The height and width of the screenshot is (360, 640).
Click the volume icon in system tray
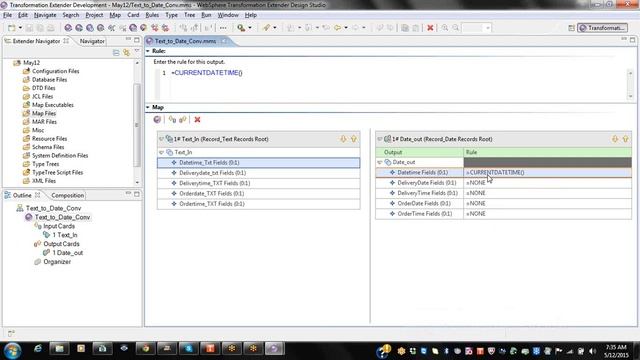coord(592,351)
